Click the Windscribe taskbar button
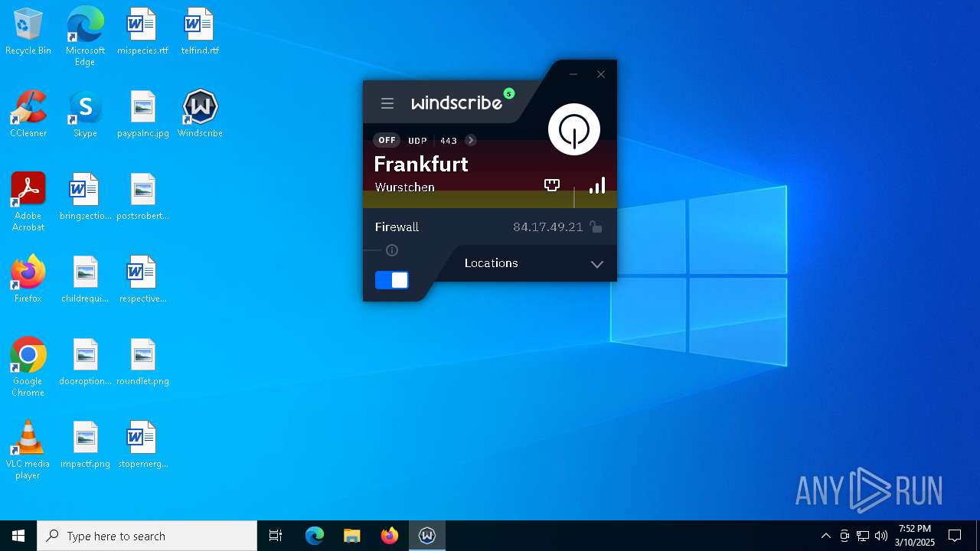The width and height of the screenshot is (980, 551). point(427,536)
